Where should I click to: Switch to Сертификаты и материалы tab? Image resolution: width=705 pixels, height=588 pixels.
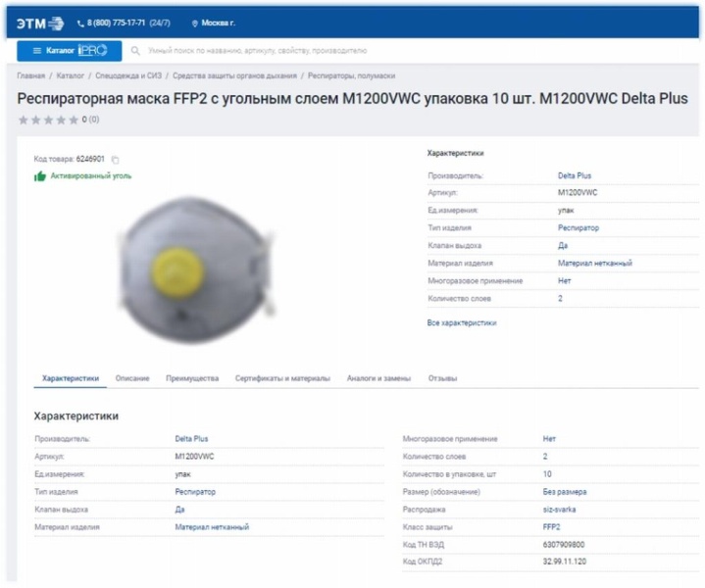[x=282, y=378]
